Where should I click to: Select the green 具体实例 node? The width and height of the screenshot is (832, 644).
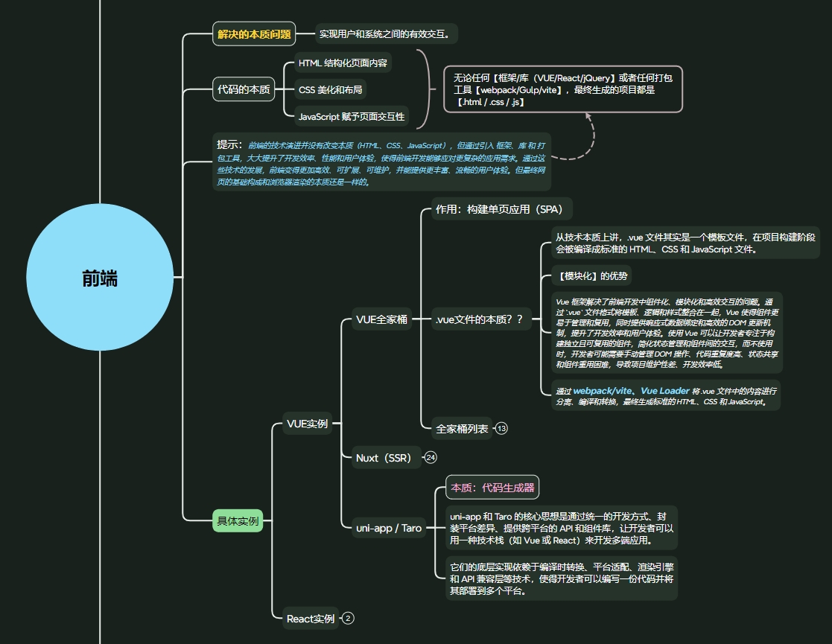click(238, 521)
